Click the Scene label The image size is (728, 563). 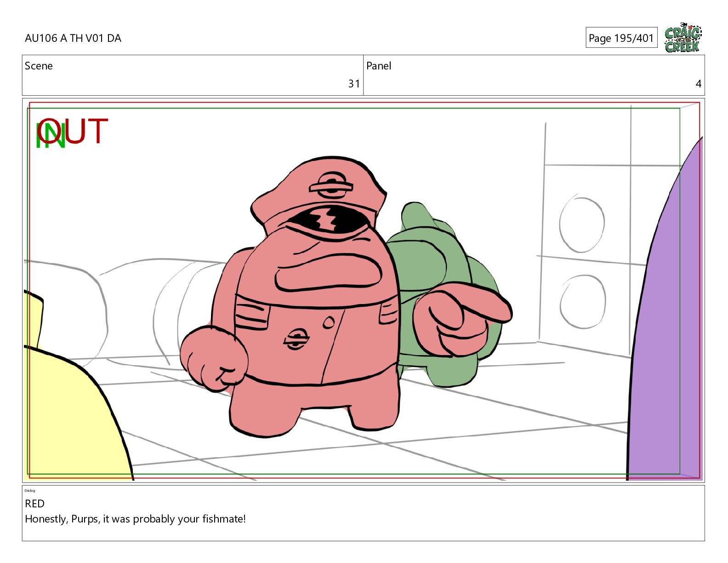click(39, 66)
